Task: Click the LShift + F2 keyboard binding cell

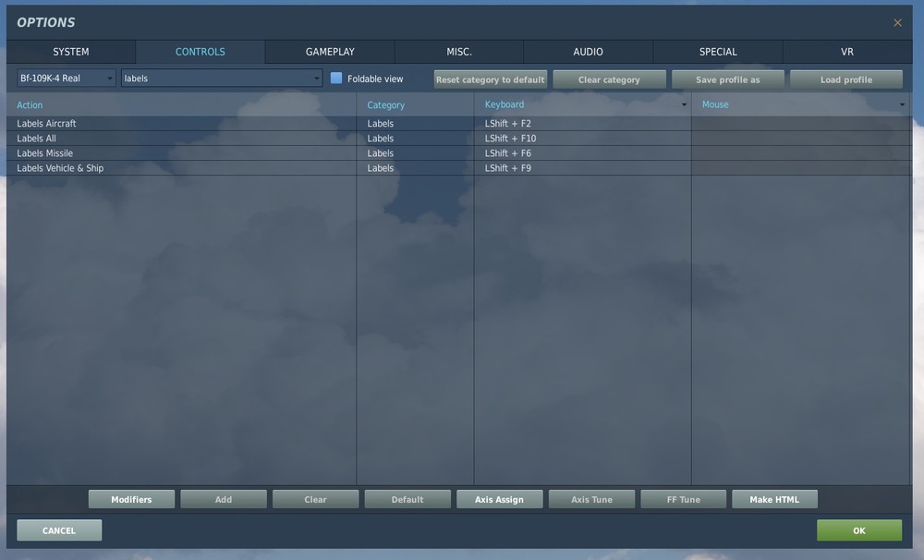Action: click(x=582, y=123)
